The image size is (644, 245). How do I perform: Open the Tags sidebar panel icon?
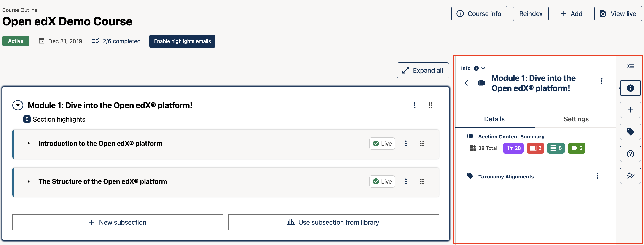click(x=630, y=132)
